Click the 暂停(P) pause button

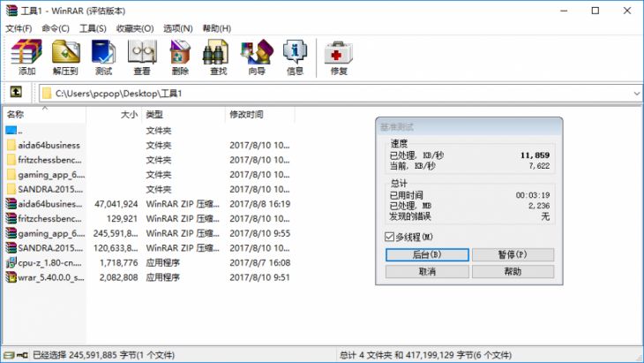pyautogui.click(x=513, y=254)
